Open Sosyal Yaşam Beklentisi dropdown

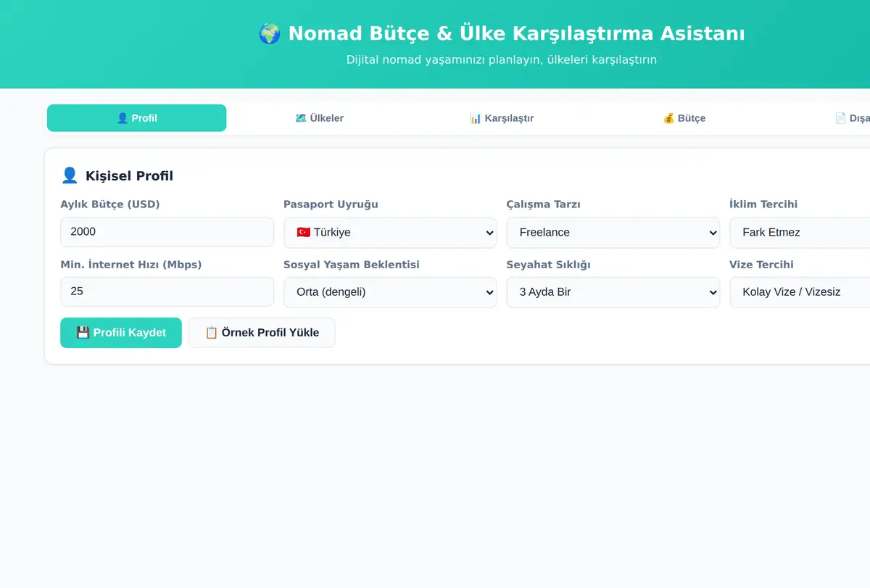[x=390, y=292]
